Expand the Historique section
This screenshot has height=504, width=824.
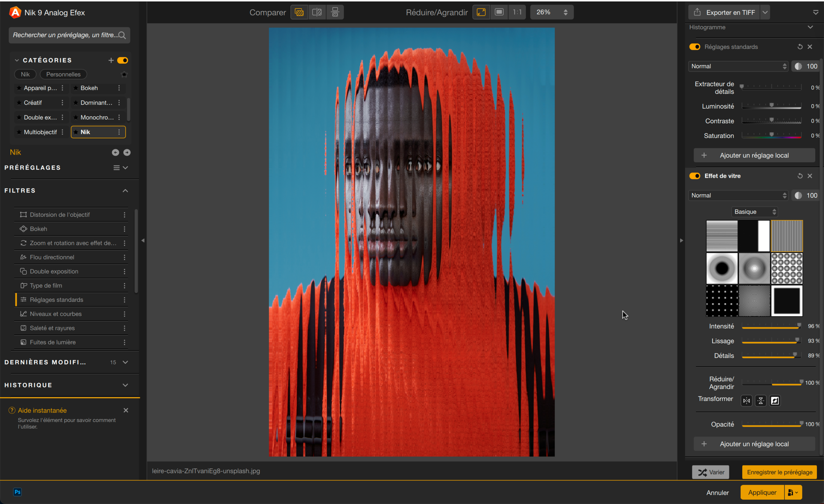125,385
